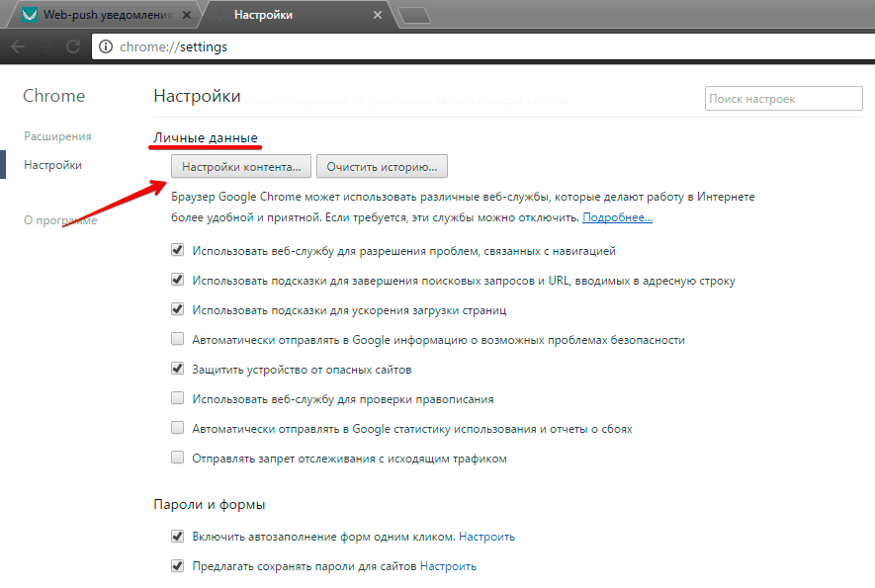This screenshot has height=588, width=875.
Task: Click the chrome://settings address bar
Action: [x=485, y=46]
